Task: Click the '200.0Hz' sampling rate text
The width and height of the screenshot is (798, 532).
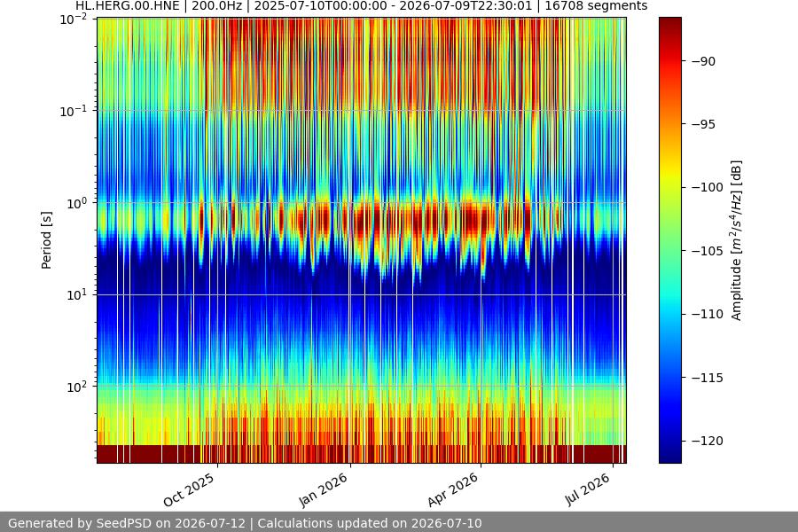Action: pos(217,6)
